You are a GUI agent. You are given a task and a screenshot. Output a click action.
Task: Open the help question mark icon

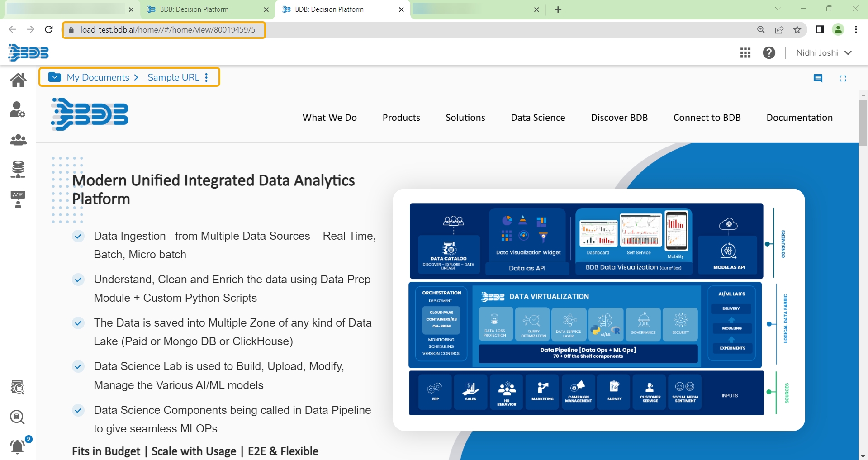point(769,53)
